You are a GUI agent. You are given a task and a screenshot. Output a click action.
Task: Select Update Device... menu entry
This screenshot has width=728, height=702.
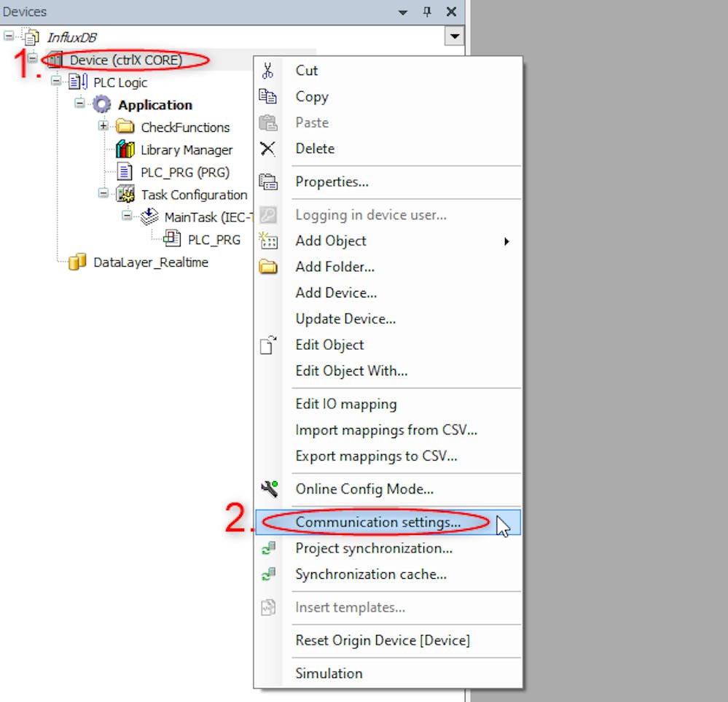click(388, 319)
